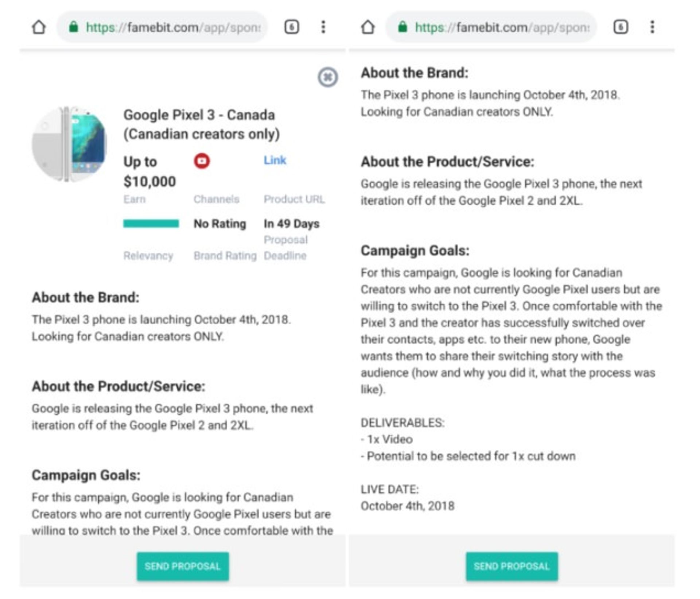Screen dimensions: 700x599
Task: Click the red YouTube channel icon
Action: pyautogui.click(x=202, y=161)
